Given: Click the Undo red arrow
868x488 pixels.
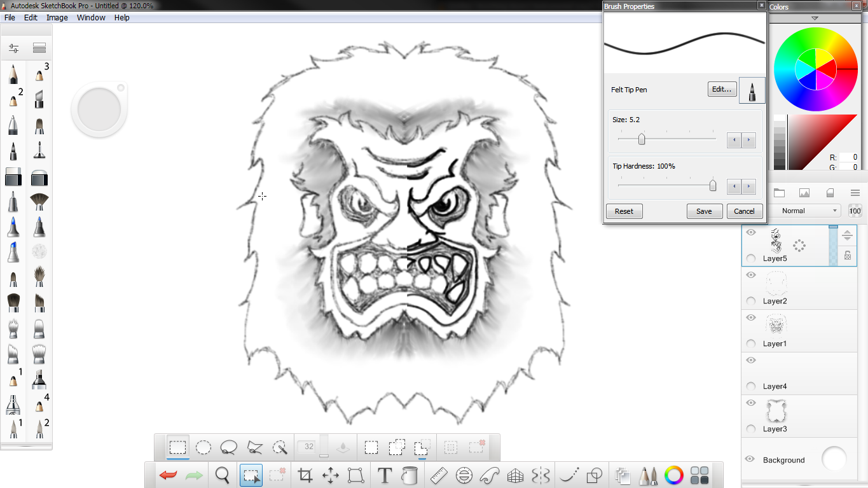Looking at the screenshot, I should (168, 475).
